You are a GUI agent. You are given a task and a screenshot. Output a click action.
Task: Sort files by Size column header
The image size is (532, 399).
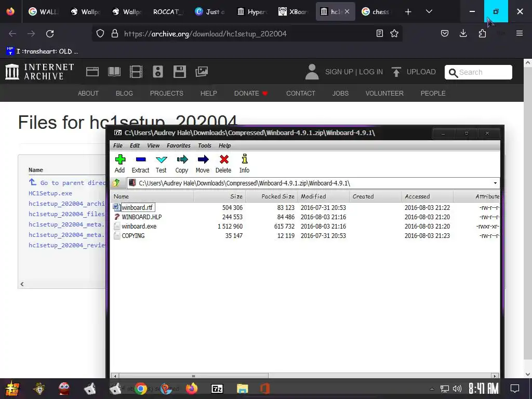[x=220, y=196]
